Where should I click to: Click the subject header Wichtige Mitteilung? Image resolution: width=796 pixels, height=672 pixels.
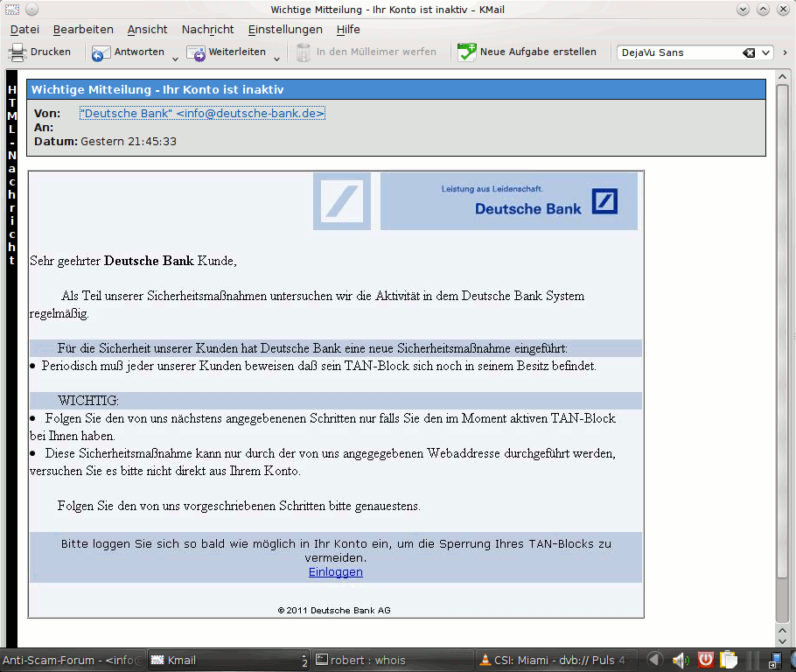pos(157,90)
